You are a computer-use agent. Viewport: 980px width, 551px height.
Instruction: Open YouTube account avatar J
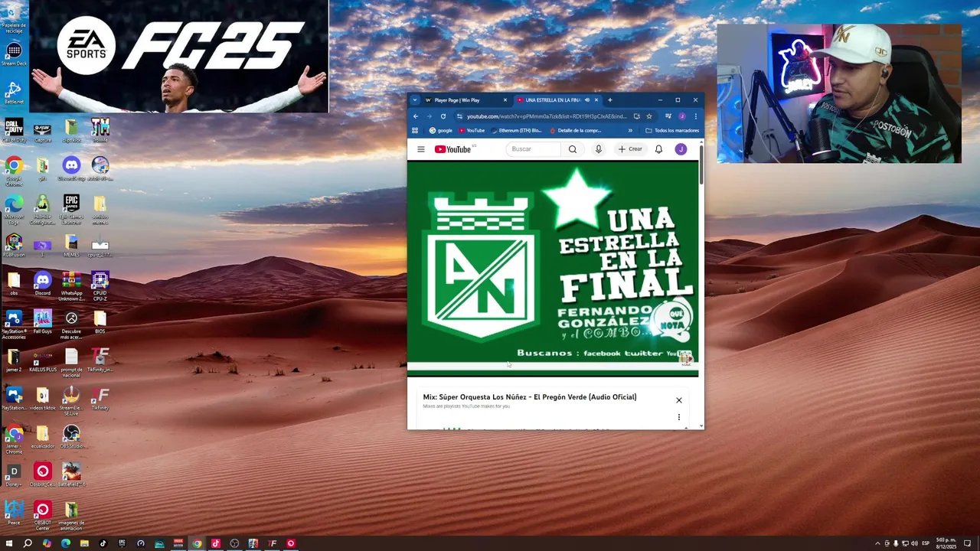[x=681, y=149]
